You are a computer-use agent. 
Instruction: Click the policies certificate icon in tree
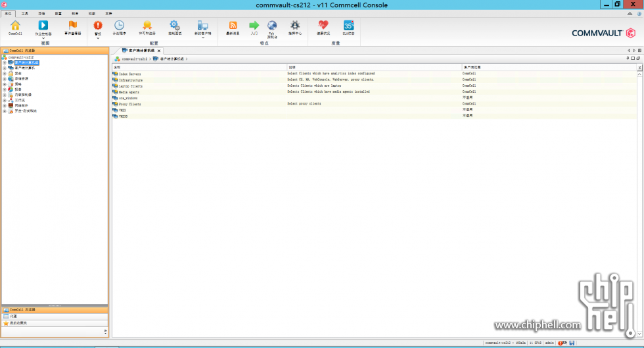tap(11, 84)
